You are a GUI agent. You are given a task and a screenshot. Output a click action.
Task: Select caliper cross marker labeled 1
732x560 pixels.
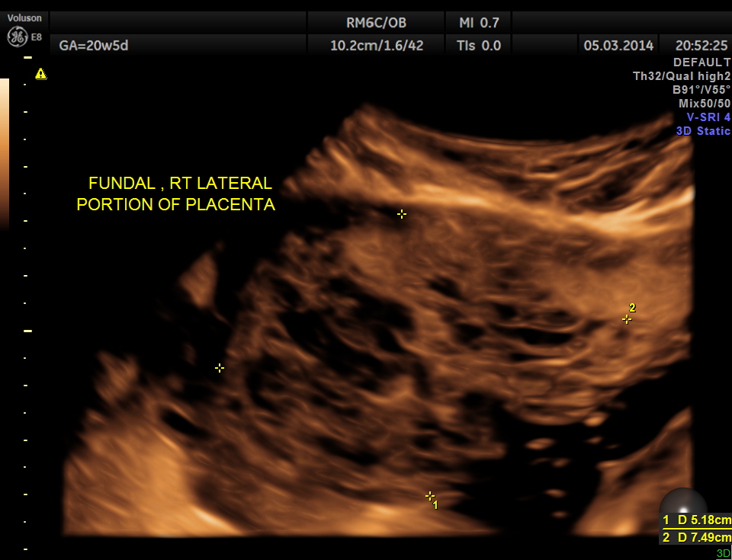(x=430, y=496)
